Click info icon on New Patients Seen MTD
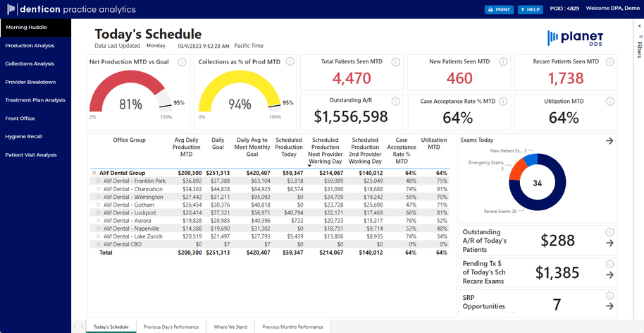644x333 pixels. click(x=502, y=62)
